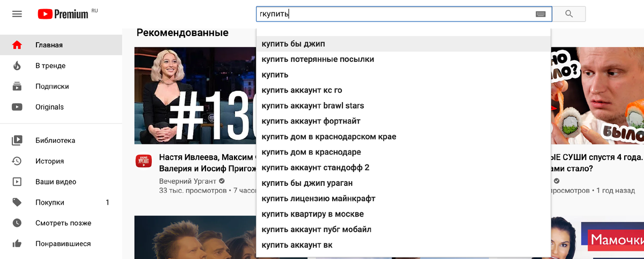Image resolution: width=644 pixels, height=259 pixels.
Task: Click the Смотреть позже clock icon
Action: click(17, 223)
